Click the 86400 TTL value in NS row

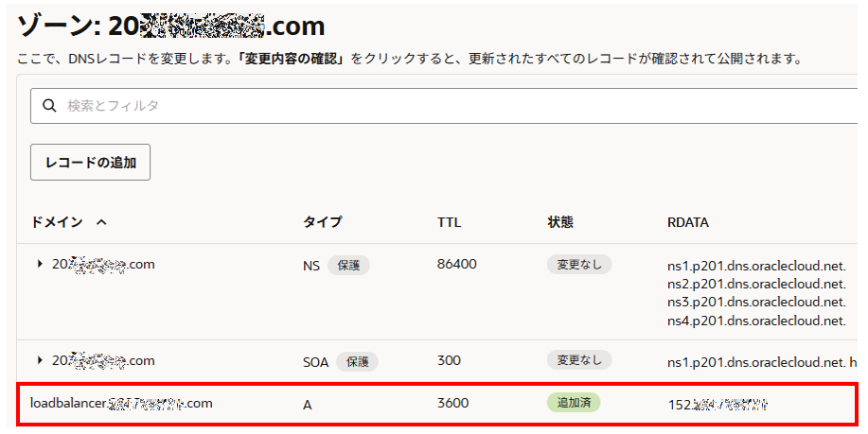pos(456,265)
